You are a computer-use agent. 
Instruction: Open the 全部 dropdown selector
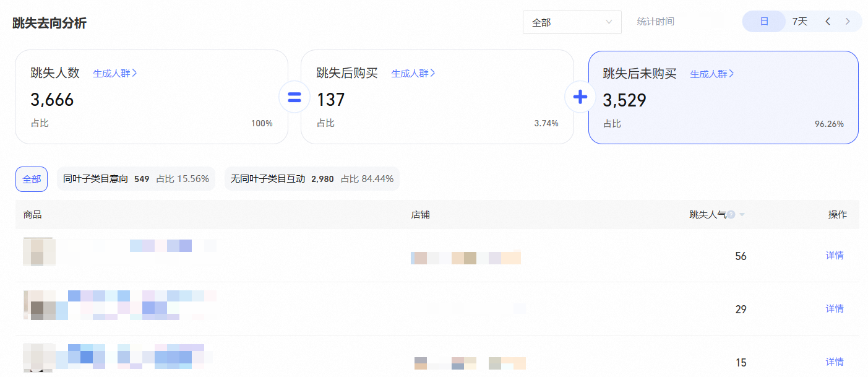pos(572,22)
